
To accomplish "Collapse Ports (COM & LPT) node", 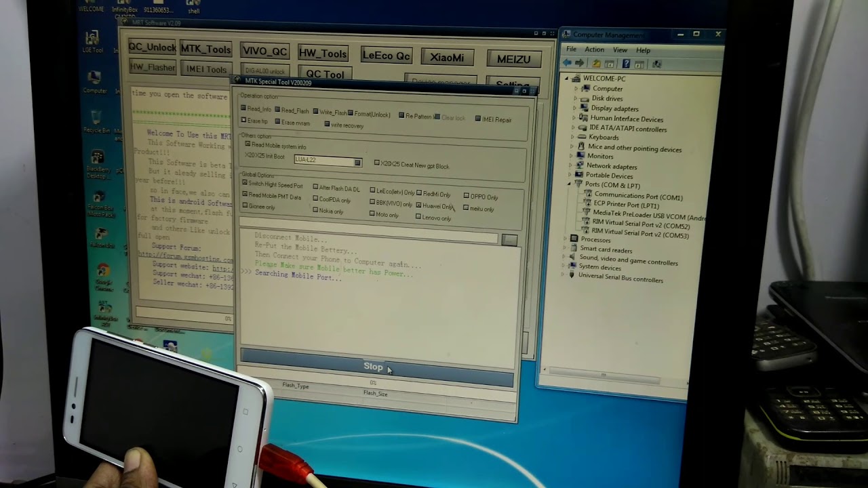I will pyautogui.click(x=570, y=184).
